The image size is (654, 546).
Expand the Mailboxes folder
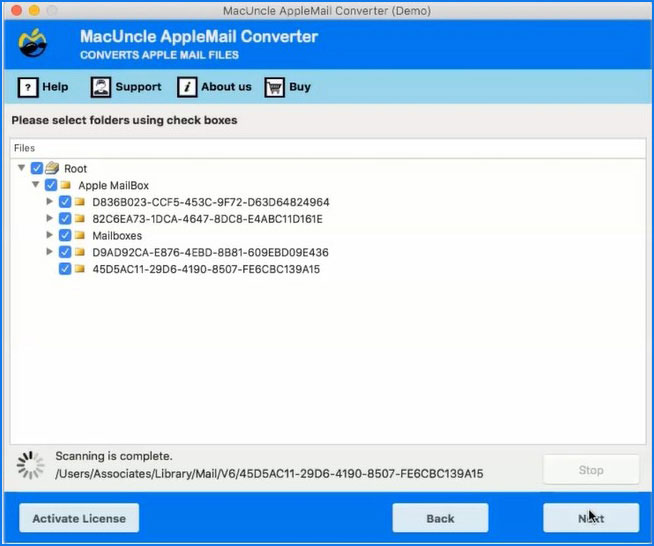point(49,235)
